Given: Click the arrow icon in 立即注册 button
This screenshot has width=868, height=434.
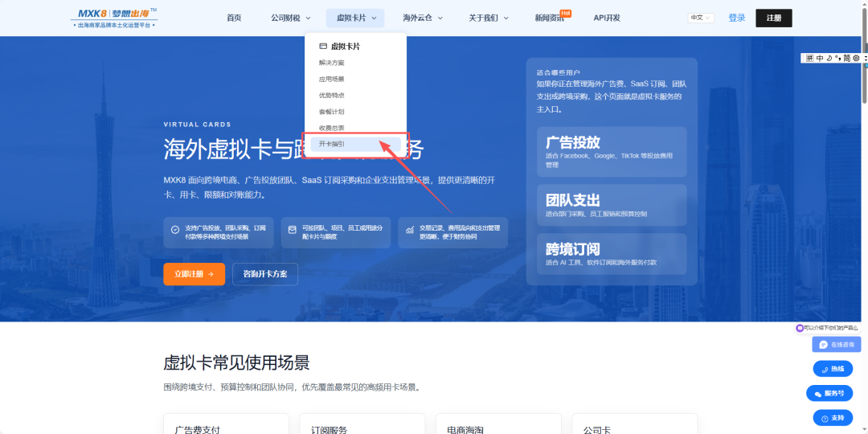Looking at the screenshot, I should [211, 274].
